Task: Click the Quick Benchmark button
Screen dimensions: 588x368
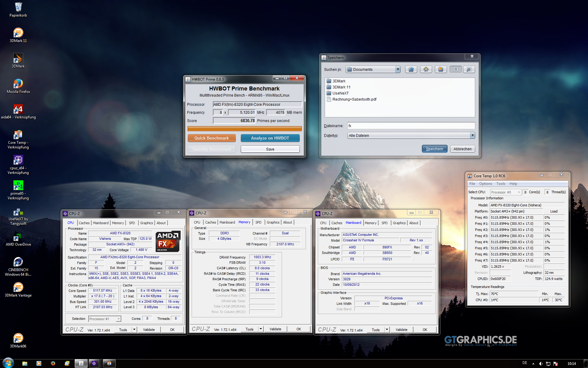Action: click(212, 138)
